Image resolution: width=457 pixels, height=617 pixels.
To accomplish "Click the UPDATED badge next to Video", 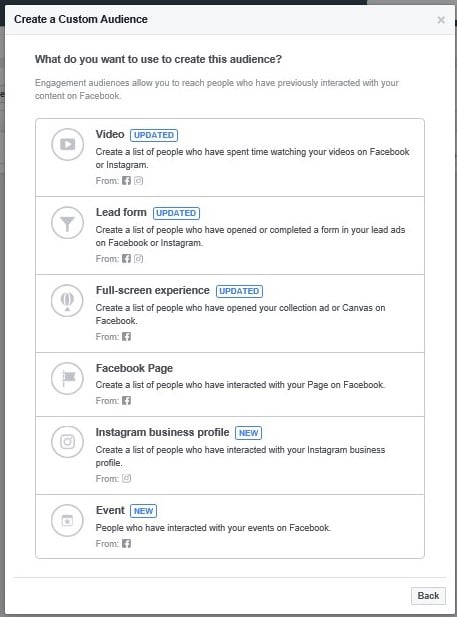I will [x=154, y=135].
